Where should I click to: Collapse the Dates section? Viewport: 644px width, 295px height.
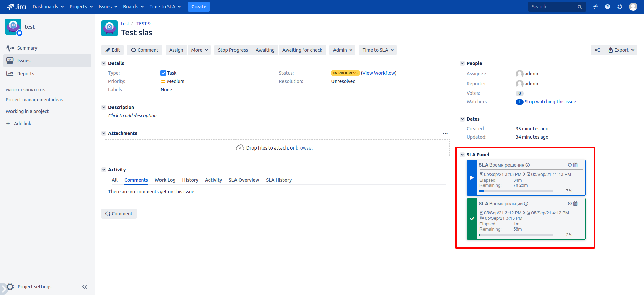point(462,119)
